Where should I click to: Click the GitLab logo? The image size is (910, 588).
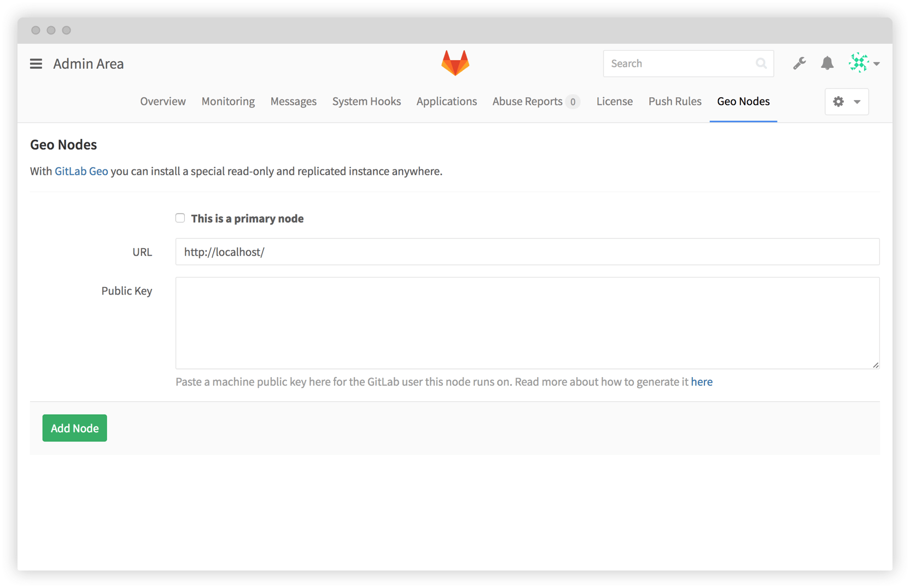coord(455,63)
